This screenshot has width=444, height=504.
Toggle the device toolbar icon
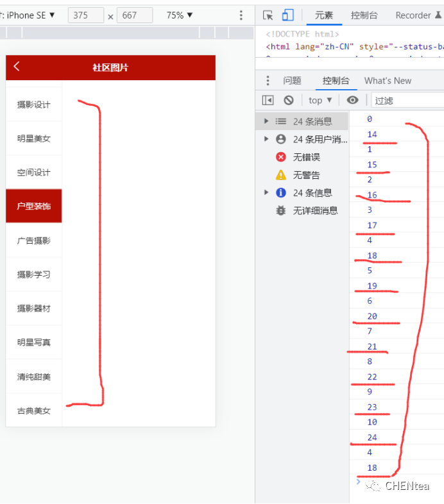(x=287, y=15)
